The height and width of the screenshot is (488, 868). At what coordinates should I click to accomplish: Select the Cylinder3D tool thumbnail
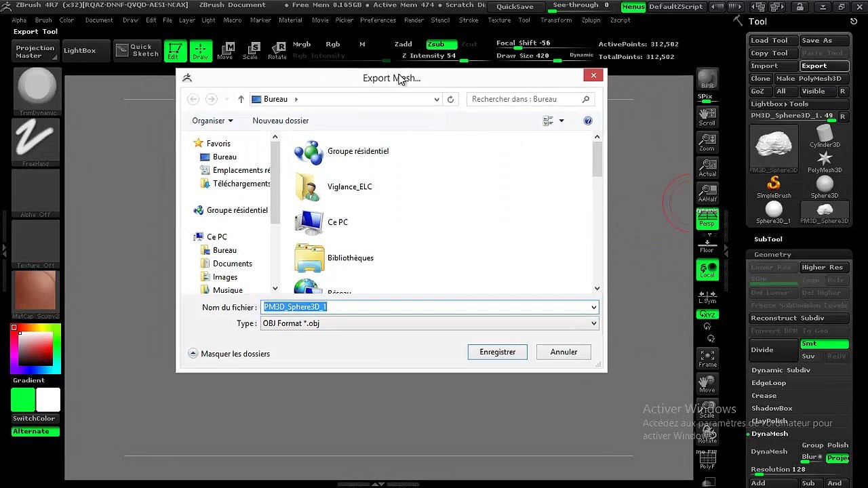tap(825, 136)
